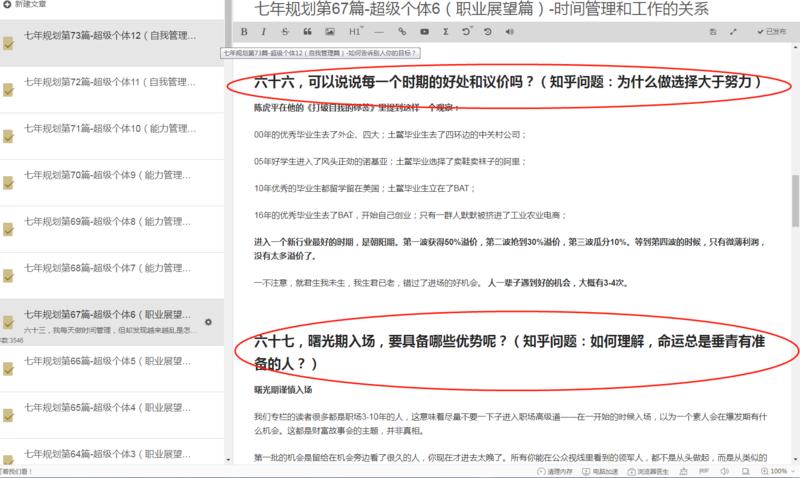Click the window icon in status bar
This screenshot has height=478, width=800.
pyautogui.click(x=745, y=471)
